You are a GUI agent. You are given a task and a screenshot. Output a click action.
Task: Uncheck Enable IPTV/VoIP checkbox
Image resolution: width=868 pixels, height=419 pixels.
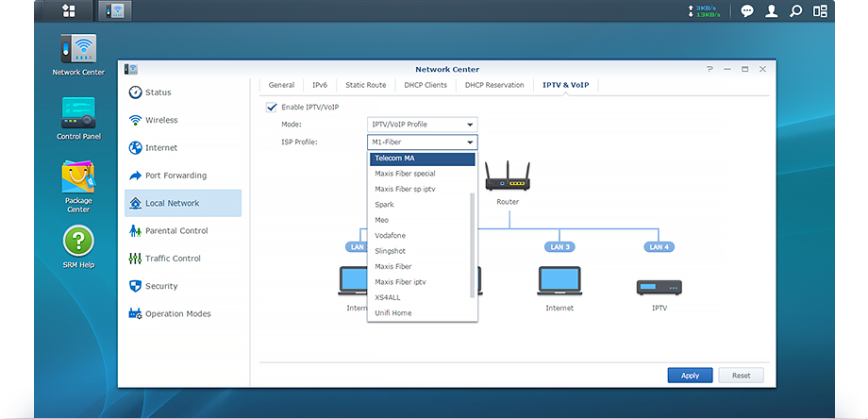[x=272, y=107]
